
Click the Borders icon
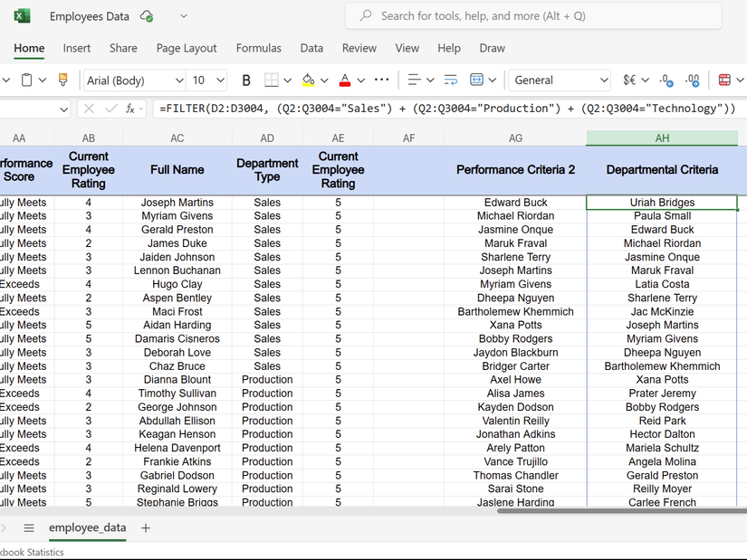(x=271, y=81)
